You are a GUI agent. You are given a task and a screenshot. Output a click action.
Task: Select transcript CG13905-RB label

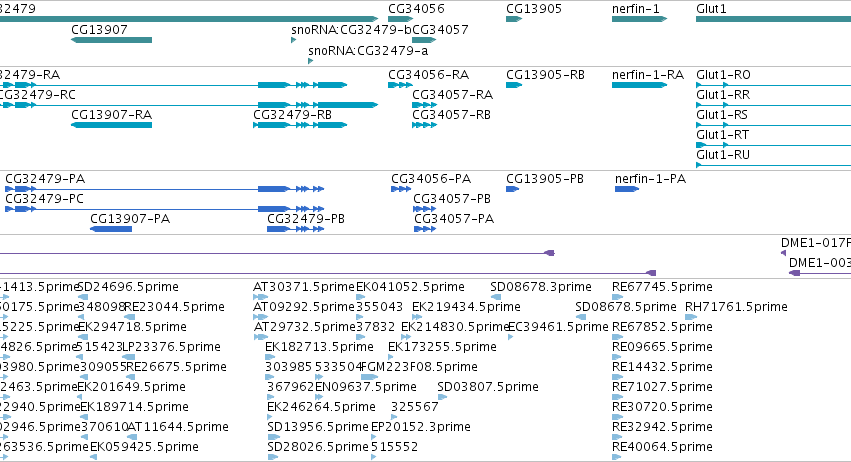(x=545, y=74)
